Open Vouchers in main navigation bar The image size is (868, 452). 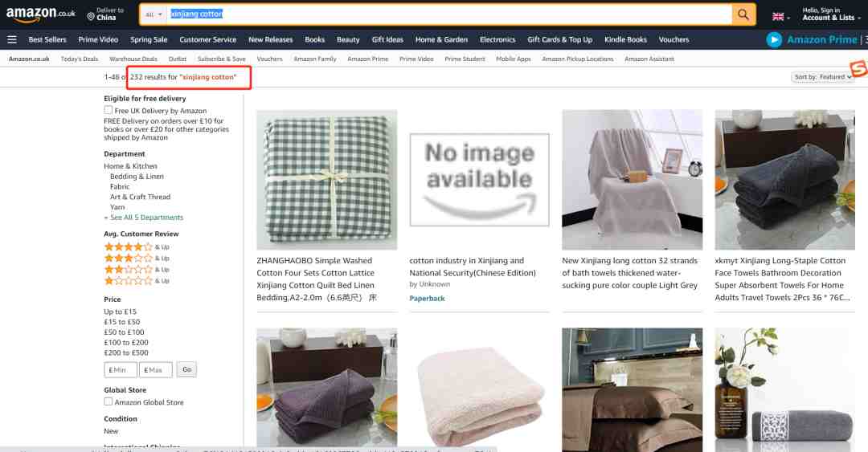pyautogui.click(x=674, y=40)
